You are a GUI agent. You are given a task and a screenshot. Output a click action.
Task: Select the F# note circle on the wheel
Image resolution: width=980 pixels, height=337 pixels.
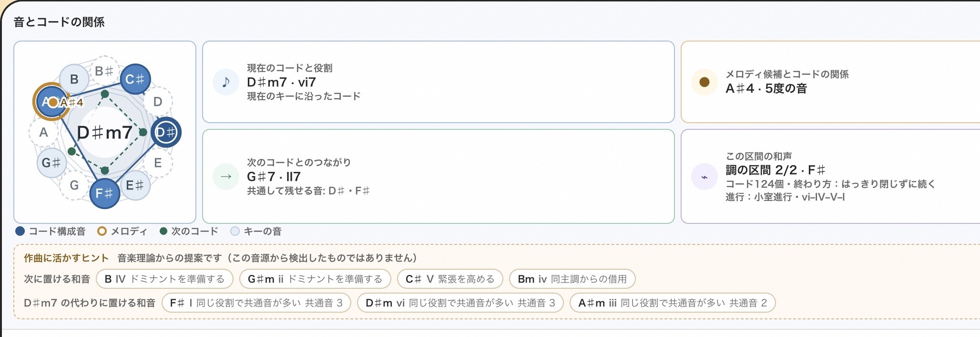click(x=104, y=193)
